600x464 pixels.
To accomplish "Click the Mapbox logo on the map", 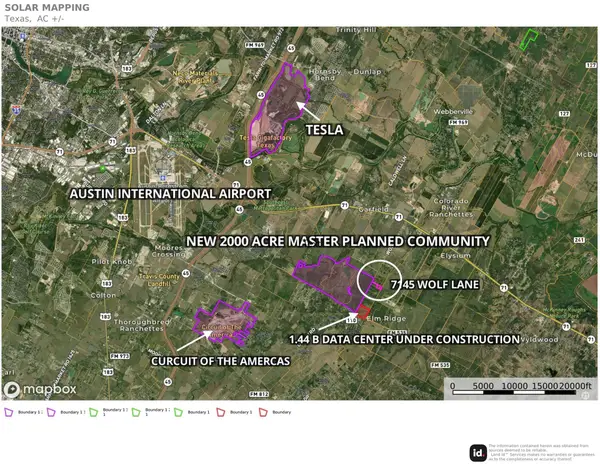I will tap(39, 388).
